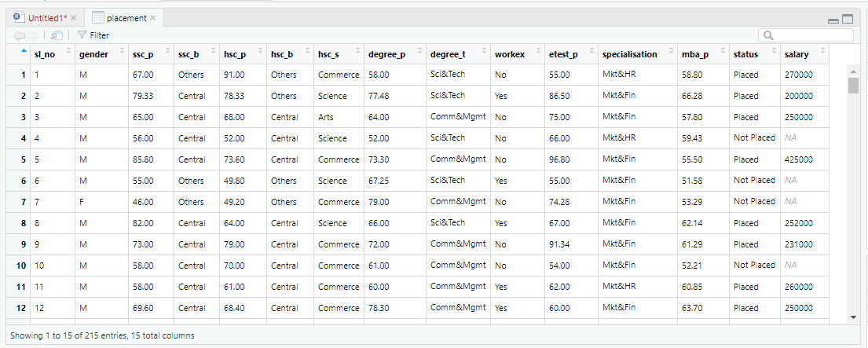The image size is (868, 348).
Task: Click the scrollbar up arrow
Action: (x=853, y=71)
